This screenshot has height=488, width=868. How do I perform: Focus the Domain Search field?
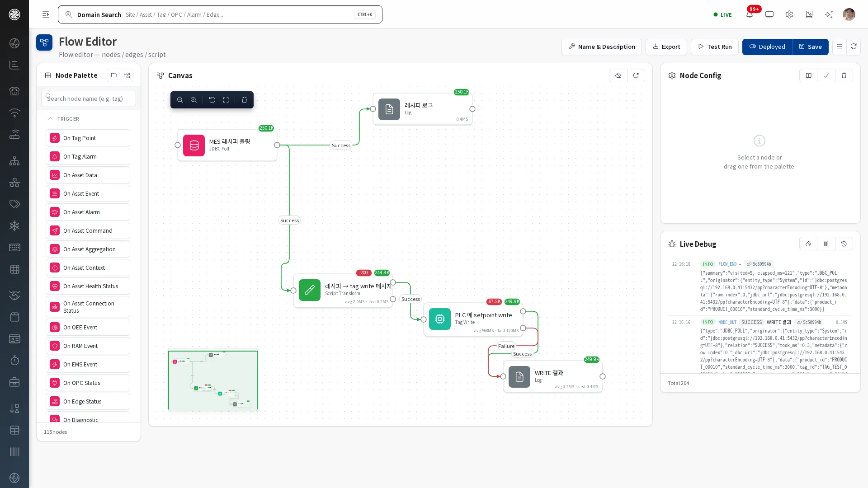(x=220, y=14)
